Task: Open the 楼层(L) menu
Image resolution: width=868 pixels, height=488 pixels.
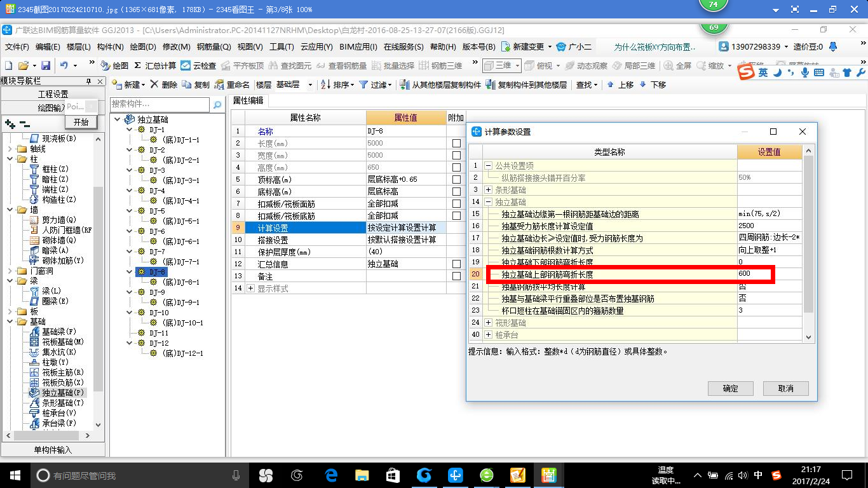Action: pyautogui.click(x=79, y=47)
